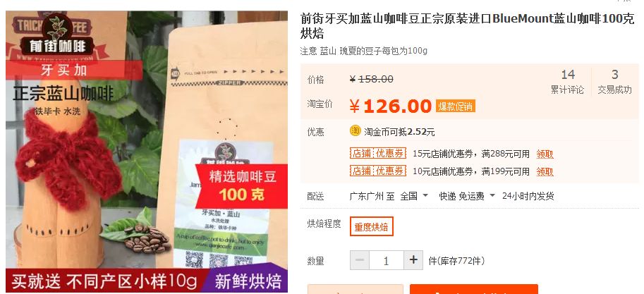This screenshot has width=644, height=294.
Task: Click the light buy-now button
Action: tap(356, 289)
